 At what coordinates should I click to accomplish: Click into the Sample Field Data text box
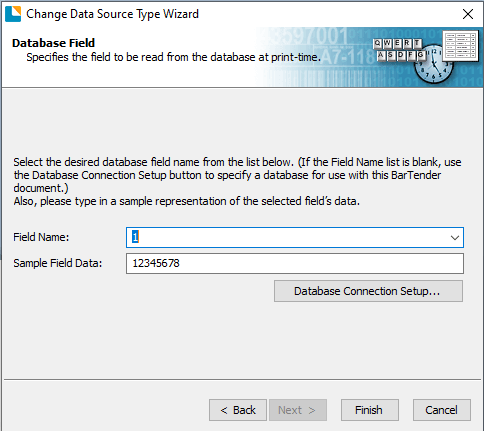tap(295, 264)
